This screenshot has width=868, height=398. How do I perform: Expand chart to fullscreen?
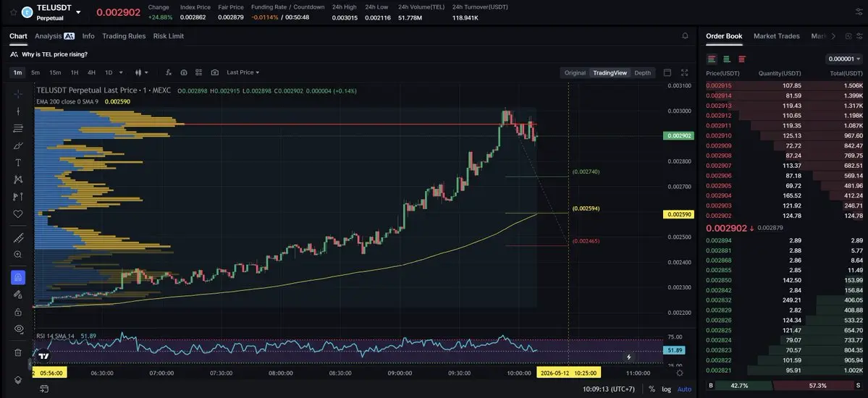685,72
